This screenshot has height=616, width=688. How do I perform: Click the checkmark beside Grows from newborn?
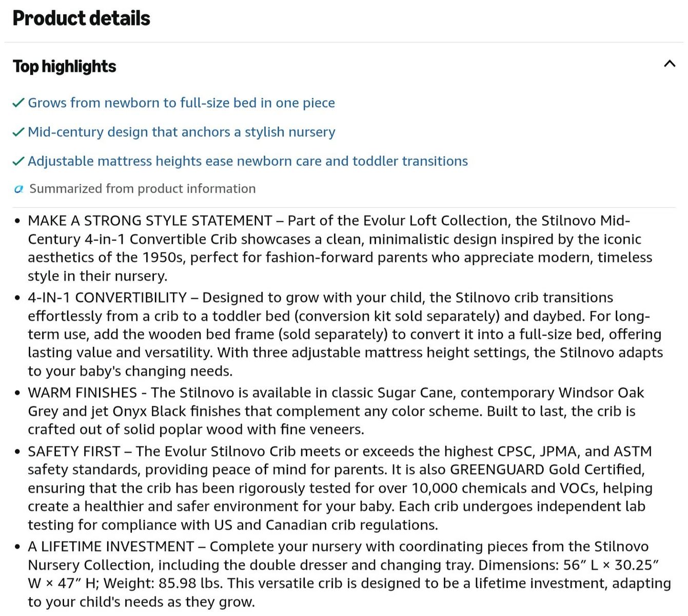(x=18, y=103)
